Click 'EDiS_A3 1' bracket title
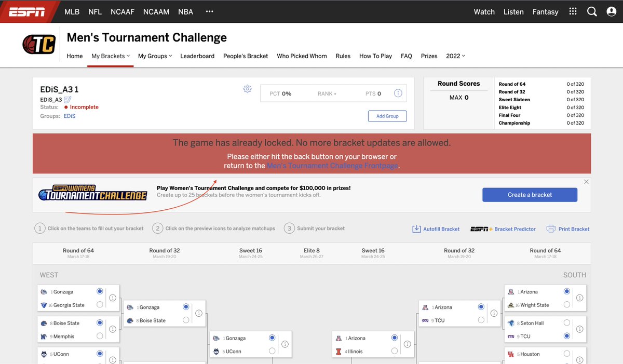 [x=60, y=90]
